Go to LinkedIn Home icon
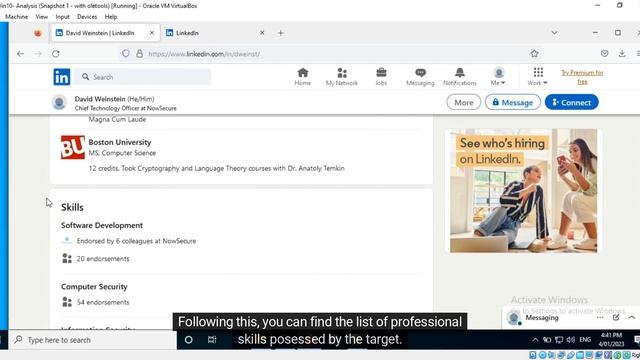Viewport: 640px width, 360px height. [x=302, y=77]
